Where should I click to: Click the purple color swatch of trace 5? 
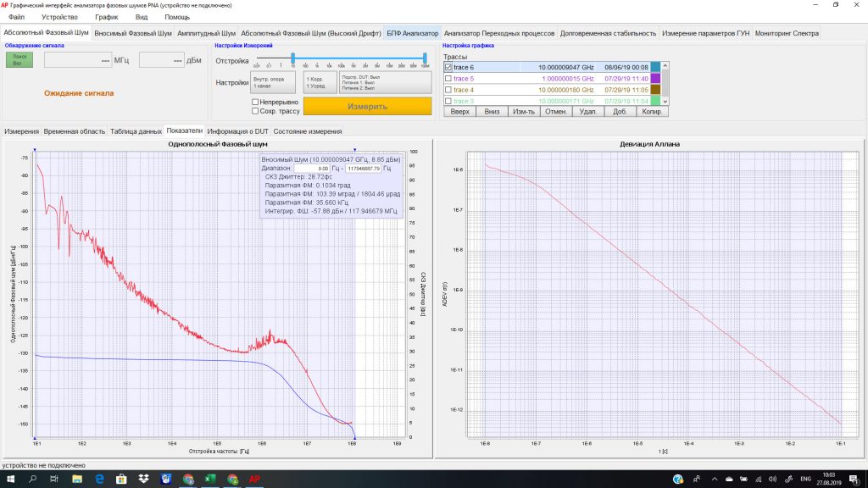(654, 79)
